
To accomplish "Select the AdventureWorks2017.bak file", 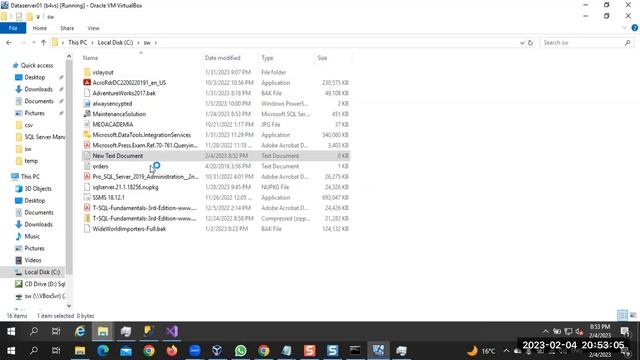I will click(124, 93).
